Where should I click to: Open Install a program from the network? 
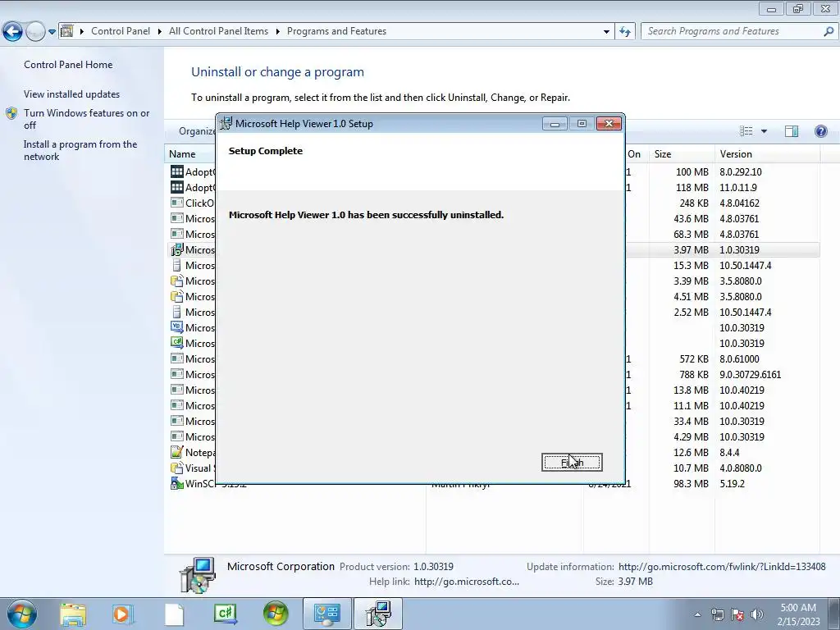pyautogui.click(x=80, y=151)
